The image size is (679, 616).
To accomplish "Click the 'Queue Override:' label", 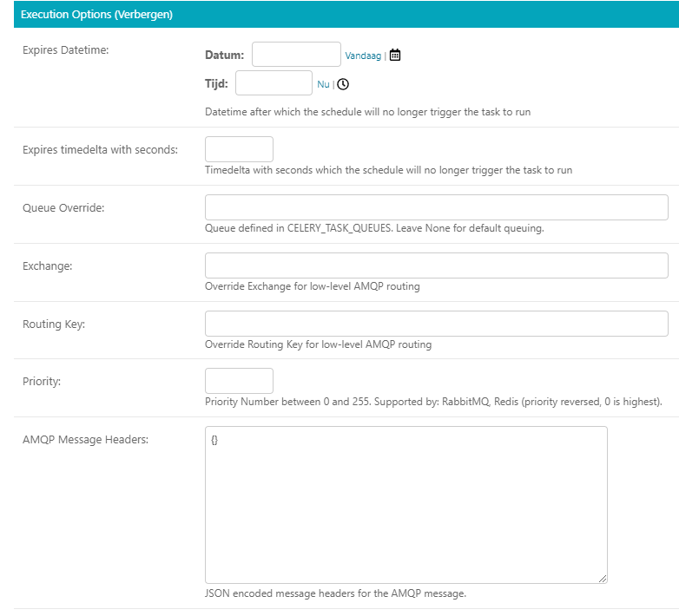I will [x=63, y=208].
